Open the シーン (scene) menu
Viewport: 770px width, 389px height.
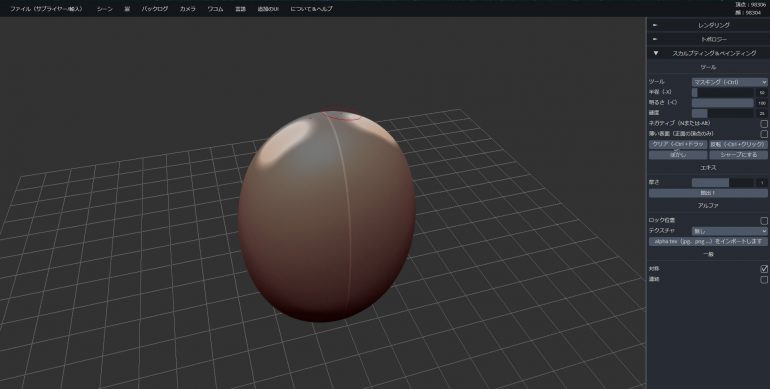click(105, 9)
